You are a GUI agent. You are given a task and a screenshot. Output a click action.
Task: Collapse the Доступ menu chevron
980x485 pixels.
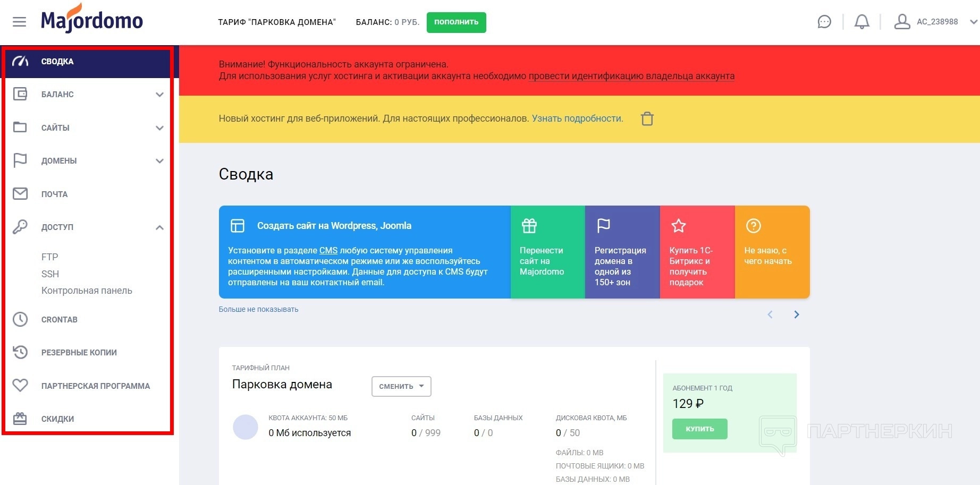pyautogui.click(x=159, y=227)
